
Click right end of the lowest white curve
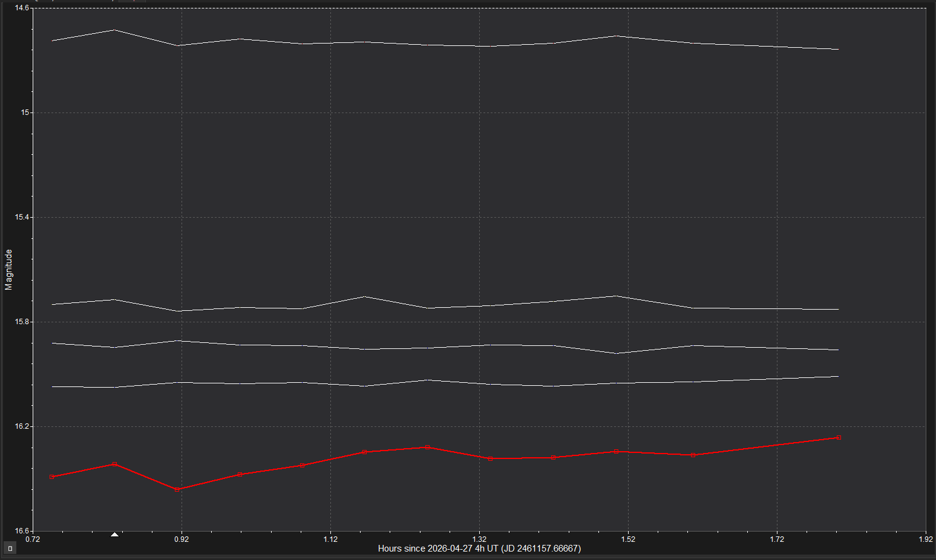click(x=838, y=376)
